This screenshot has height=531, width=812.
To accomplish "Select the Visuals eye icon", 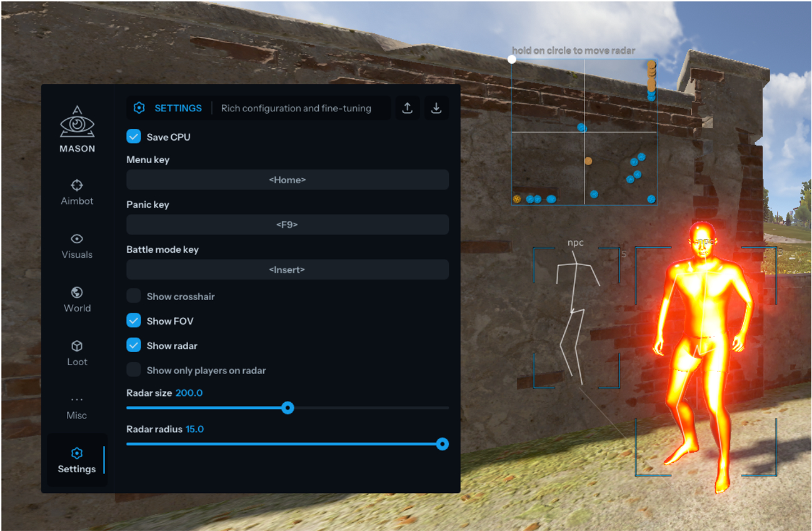I will pos(76,238).
